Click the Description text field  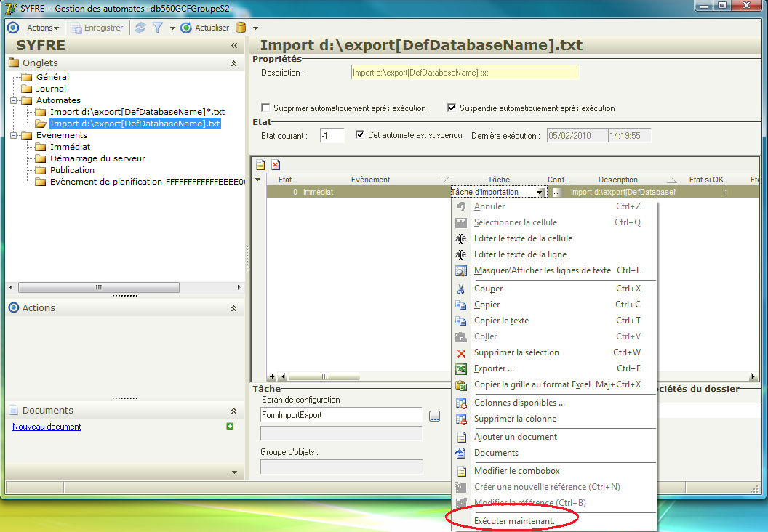465,73
